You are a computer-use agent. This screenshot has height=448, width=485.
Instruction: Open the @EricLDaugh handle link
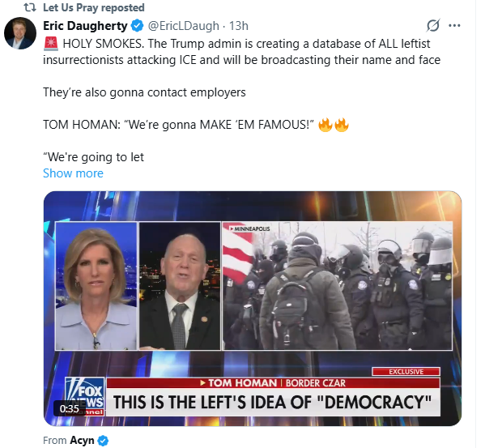184,26
